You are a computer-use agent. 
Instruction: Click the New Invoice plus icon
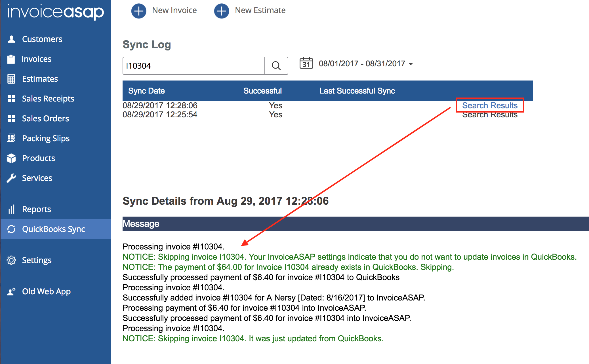click(x=139, y=11)
